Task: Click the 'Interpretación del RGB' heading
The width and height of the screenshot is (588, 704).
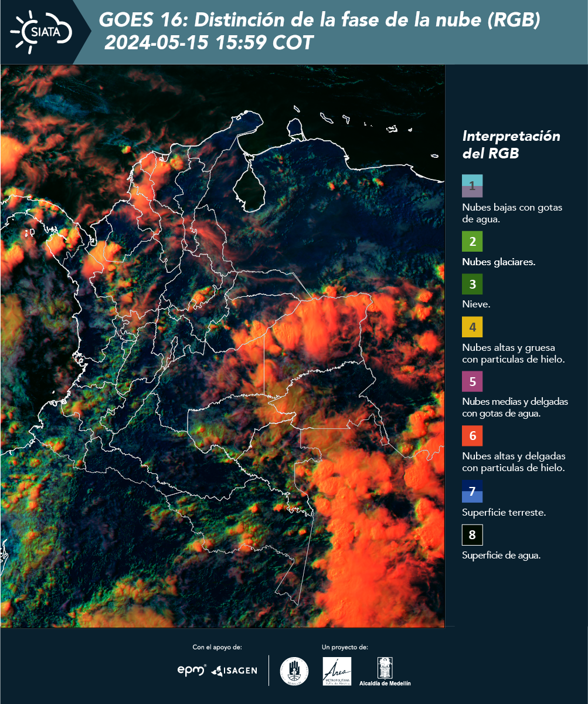Action: (511, 145)
